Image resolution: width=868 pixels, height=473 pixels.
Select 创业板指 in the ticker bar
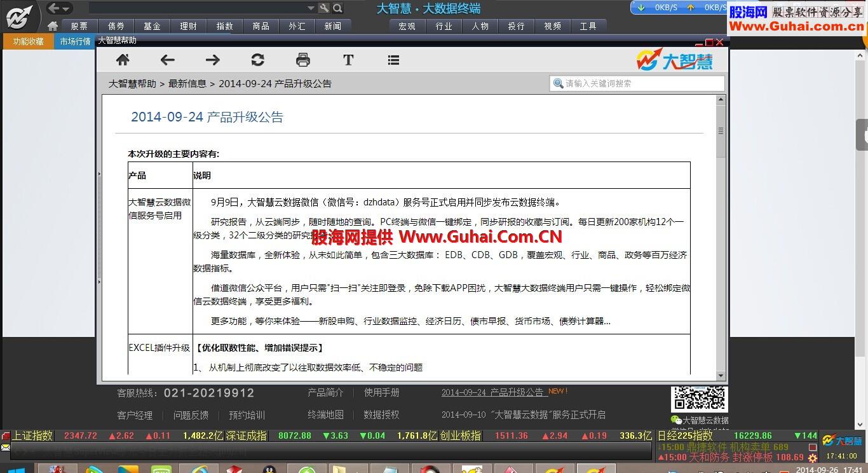(x=461, y=435)
